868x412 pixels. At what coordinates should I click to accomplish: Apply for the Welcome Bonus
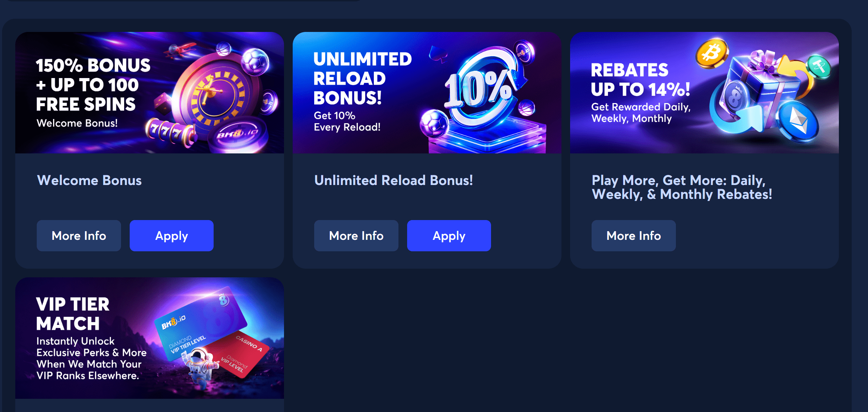point(172,236)
